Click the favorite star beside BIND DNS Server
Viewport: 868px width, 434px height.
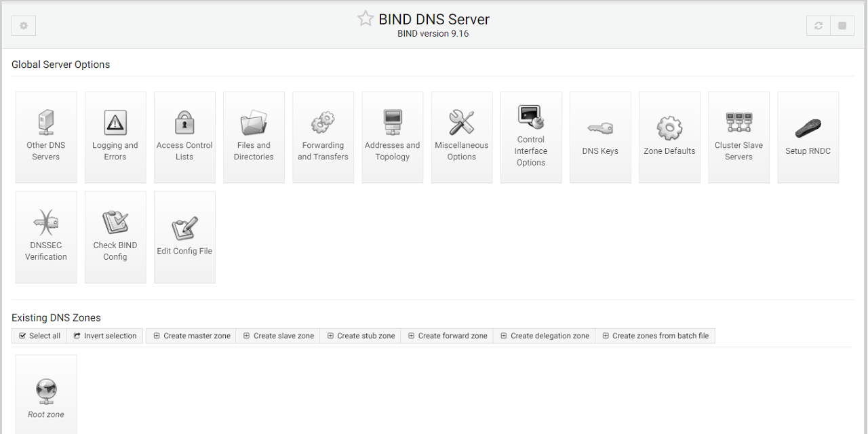click(366, 19)
